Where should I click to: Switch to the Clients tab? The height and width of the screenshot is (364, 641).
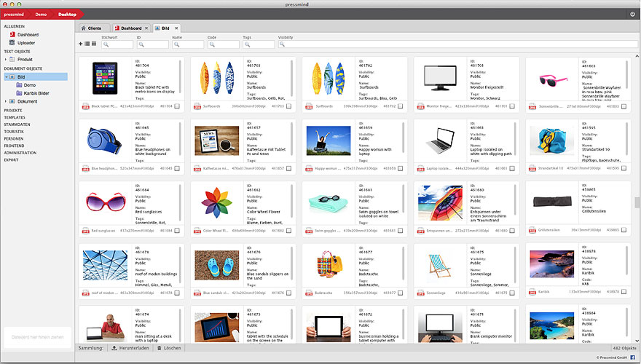(91, 28)
